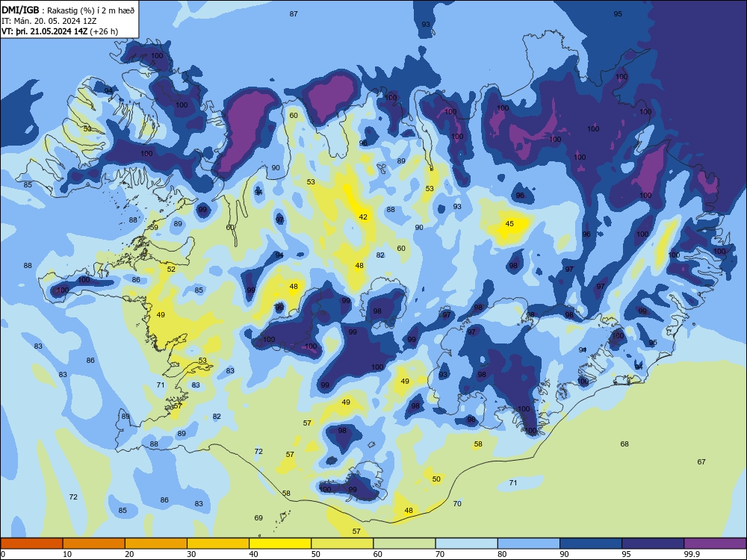This screenshot has height=560, width=747.
Task: Click the 'VT: þri. 21.05.2024 14Z (+26 h)' line
Action: pyautogui.click(x=60, y=31)
